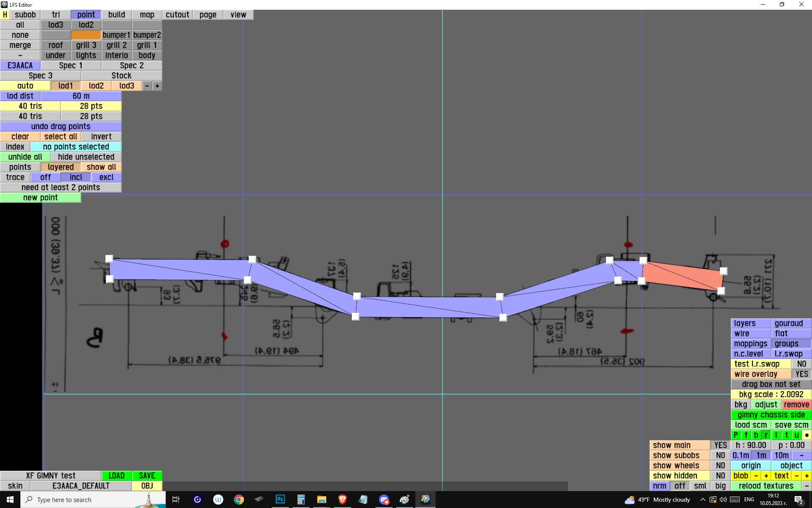Click the new point button
The height and width of the screenshot is (508, 812).
pyautogui.click(x=40, y=198)
